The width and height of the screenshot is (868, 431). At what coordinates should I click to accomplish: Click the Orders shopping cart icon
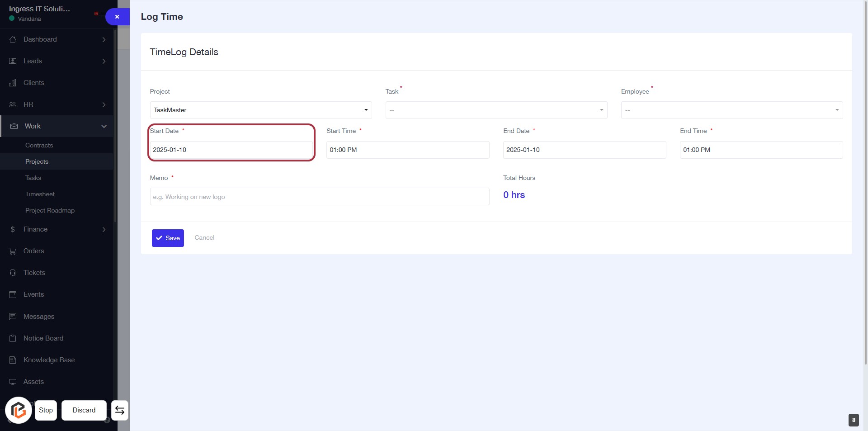coord(13,251)
